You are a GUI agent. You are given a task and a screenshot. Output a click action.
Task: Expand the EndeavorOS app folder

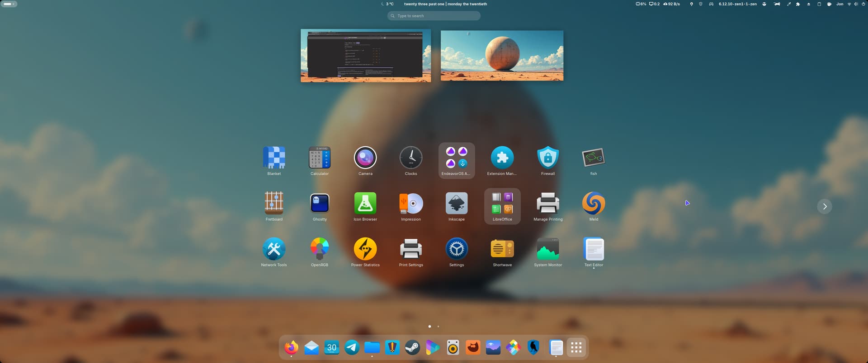457,160
